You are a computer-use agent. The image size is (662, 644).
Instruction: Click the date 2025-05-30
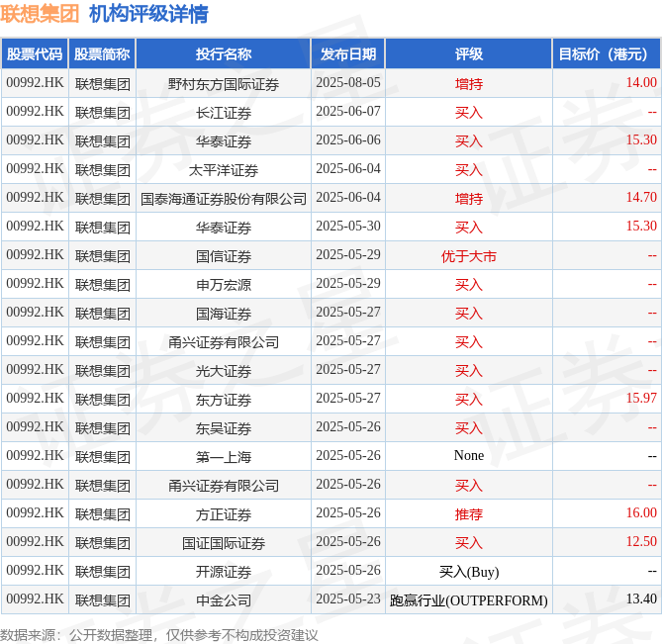[x=348, y=227]
